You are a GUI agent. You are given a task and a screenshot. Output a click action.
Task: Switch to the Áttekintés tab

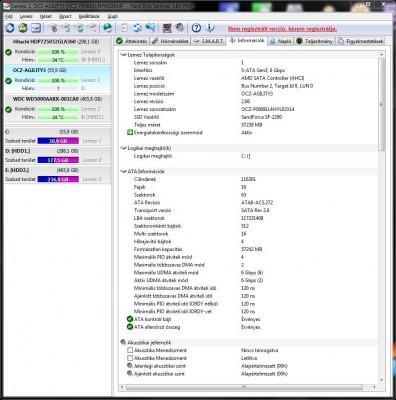[132, 41]
